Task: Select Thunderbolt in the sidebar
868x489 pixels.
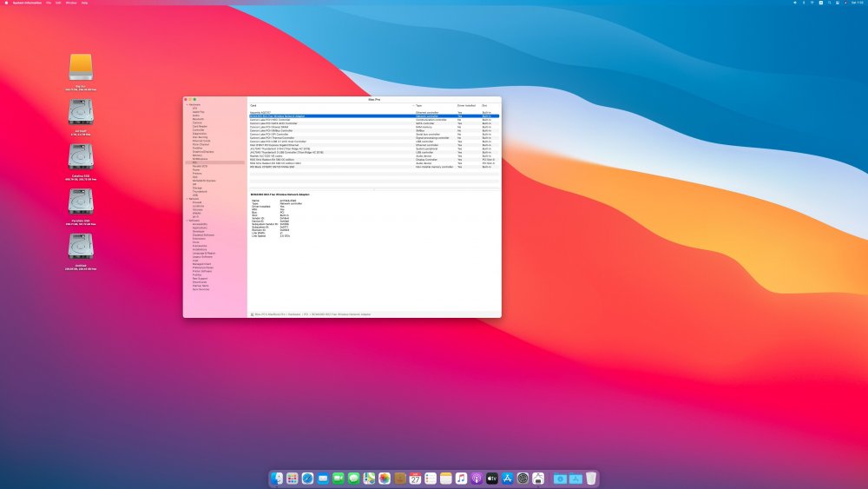Action: [200, 192]
